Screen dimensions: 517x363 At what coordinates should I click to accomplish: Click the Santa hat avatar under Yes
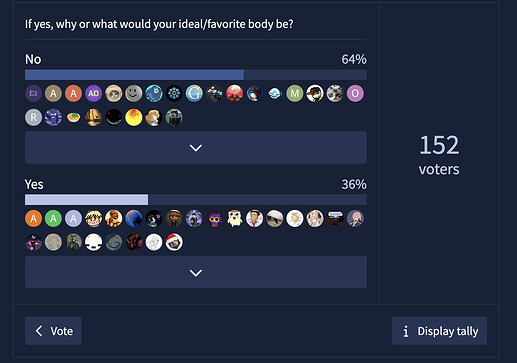pos(174,242)
